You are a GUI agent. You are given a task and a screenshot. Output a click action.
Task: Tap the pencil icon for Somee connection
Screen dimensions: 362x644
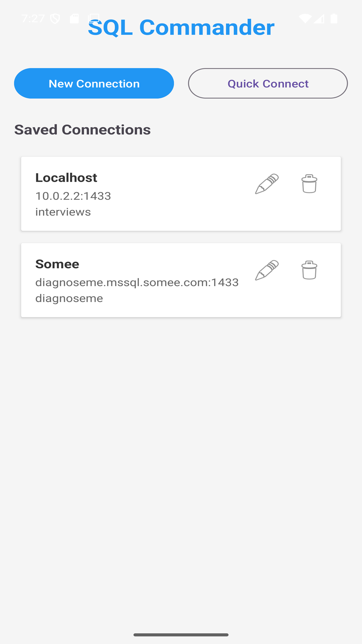coord(267,270)
